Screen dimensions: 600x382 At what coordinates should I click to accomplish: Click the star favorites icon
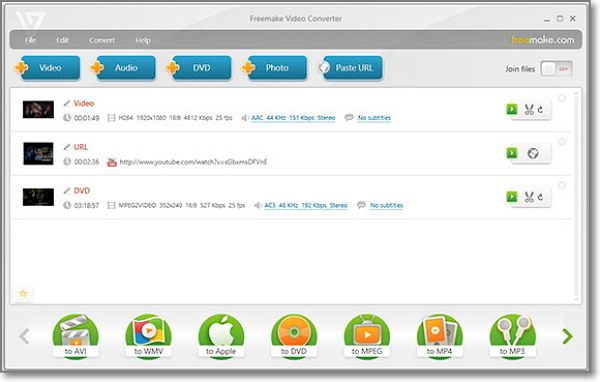click(x=23, y=294)
